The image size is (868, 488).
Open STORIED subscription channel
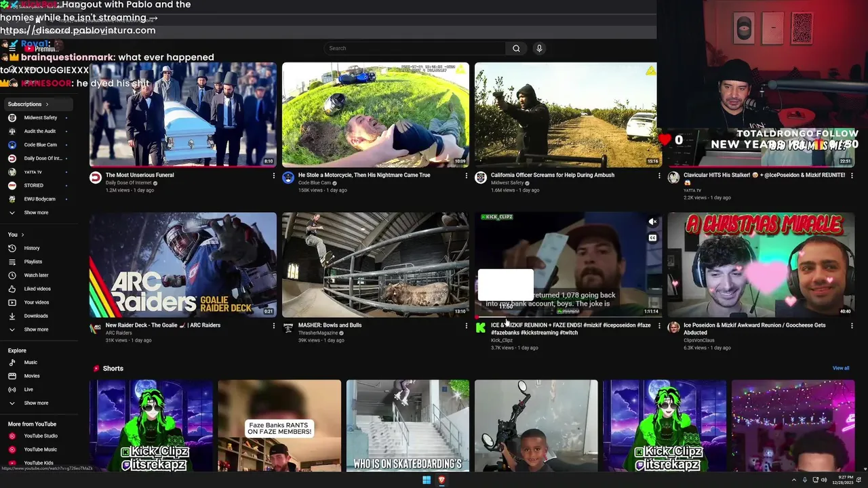(x=33, y=186)
